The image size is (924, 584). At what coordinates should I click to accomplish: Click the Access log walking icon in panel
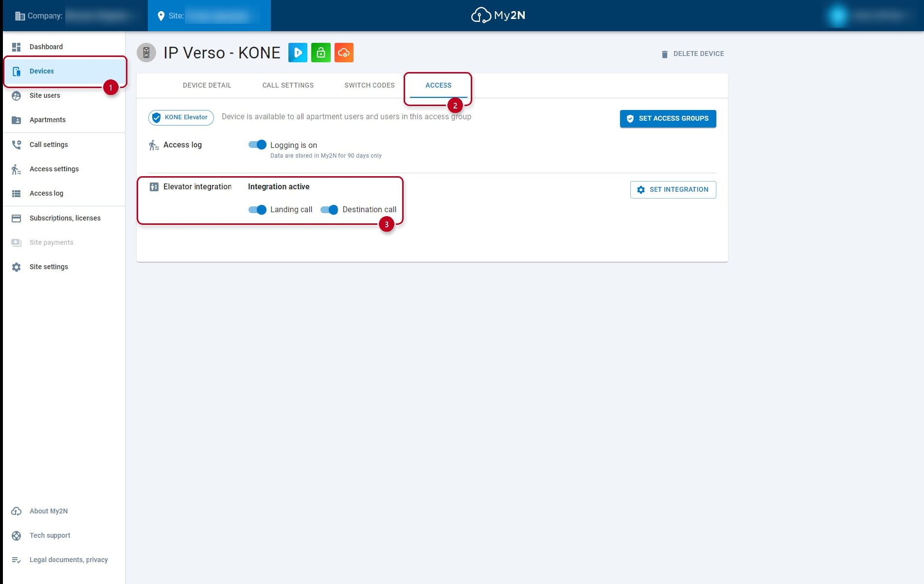pos(154,145)
